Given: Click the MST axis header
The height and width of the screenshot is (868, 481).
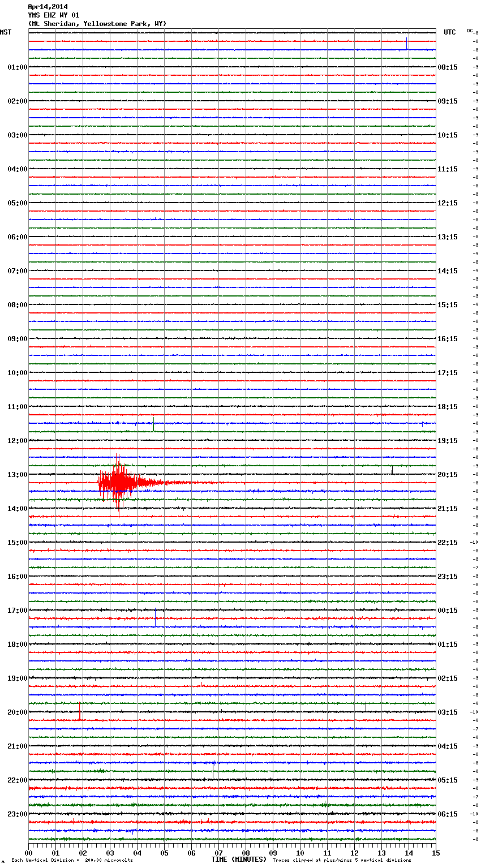Looking at the screenshot, I should pos(6,32).
